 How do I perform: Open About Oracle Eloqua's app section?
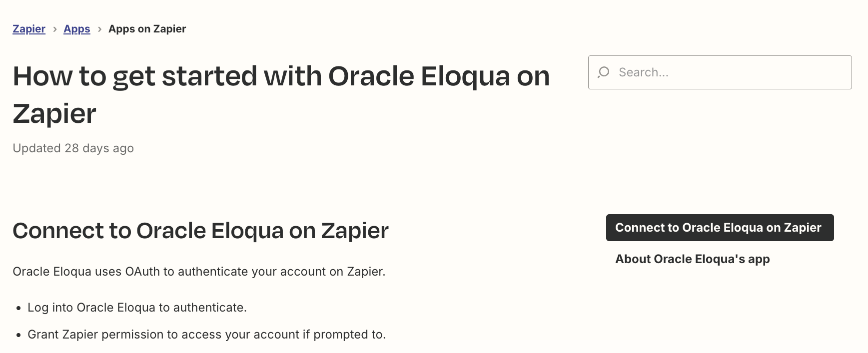(692, 259)
